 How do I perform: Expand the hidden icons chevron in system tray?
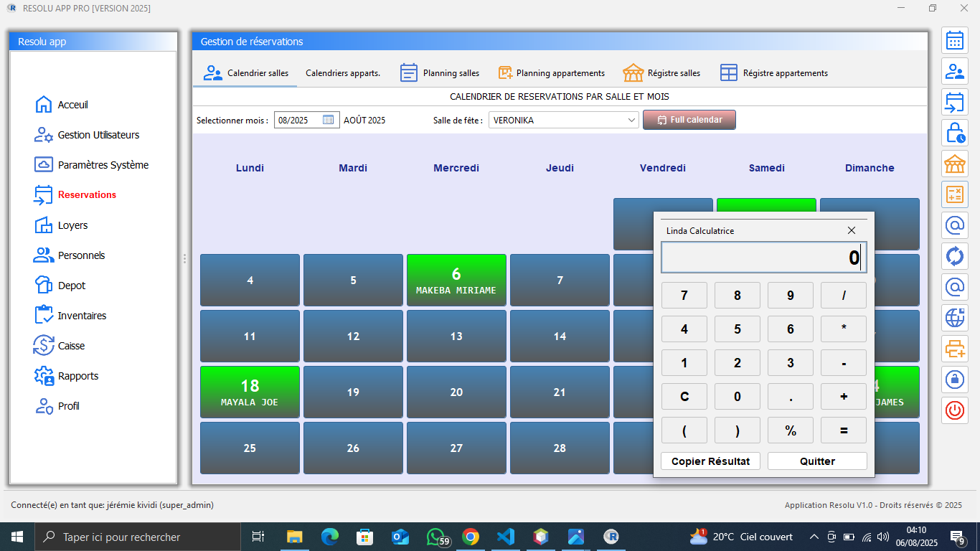[x=814, y=536]
